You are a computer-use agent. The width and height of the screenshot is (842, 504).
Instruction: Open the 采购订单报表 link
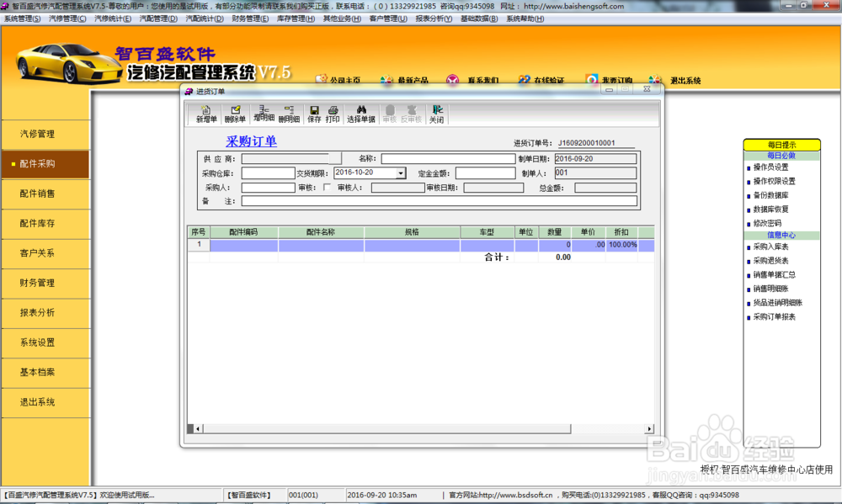coord(775,316)
